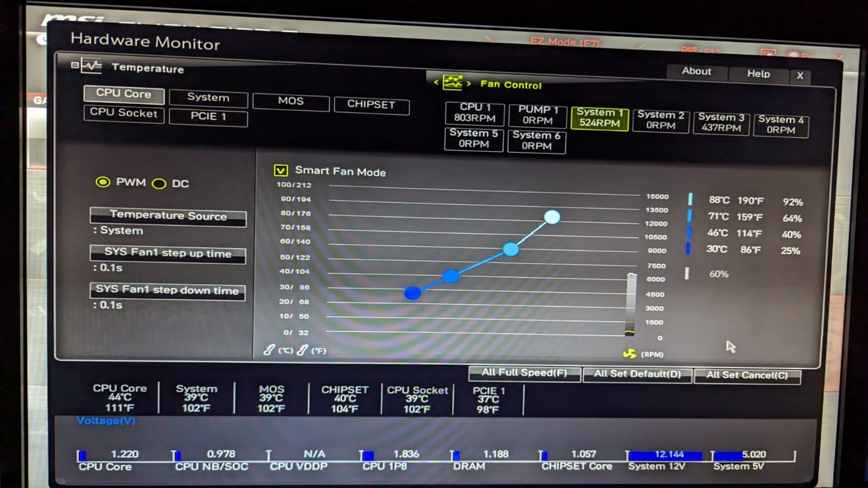Click the Celsius thermometer icon

pyautogui.click(x=269, y=350)
